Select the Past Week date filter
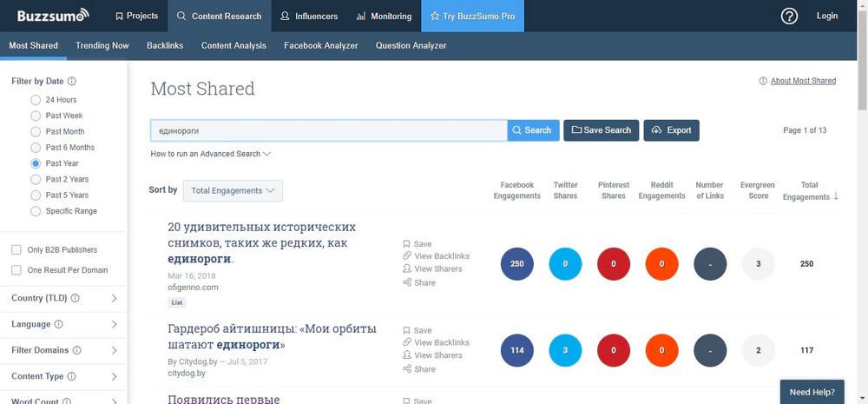Image resolution: width=868 pixels, height=404 pixels. click(36, 116)
